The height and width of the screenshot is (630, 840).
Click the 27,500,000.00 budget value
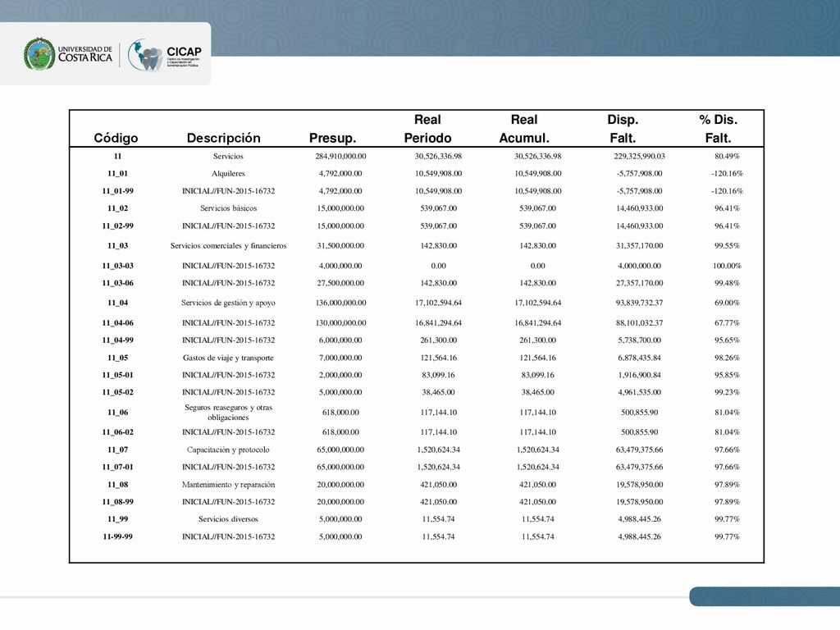340,283
